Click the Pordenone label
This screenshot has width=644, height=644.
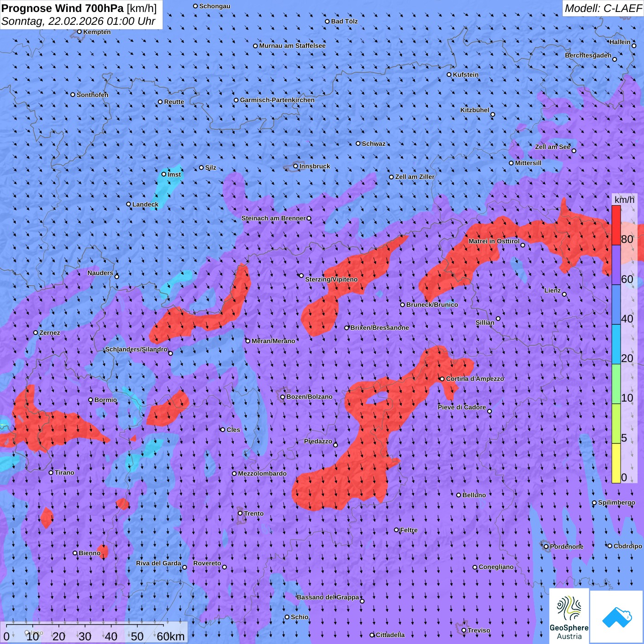(x=567, y=546)
